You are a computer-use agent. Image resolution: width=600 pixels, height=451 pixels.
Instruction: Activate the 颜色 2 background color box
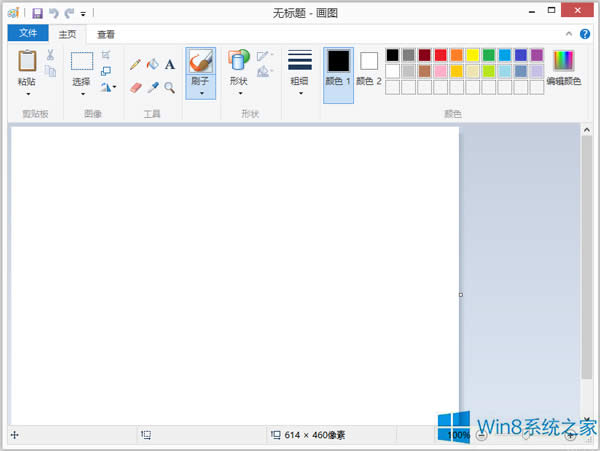click(369, 68)
